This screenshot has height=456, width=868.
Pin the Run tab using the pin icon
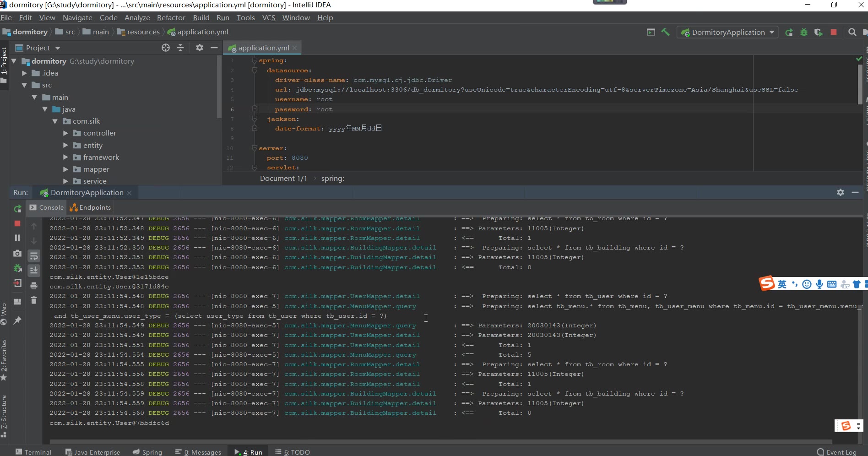(17, 320)
